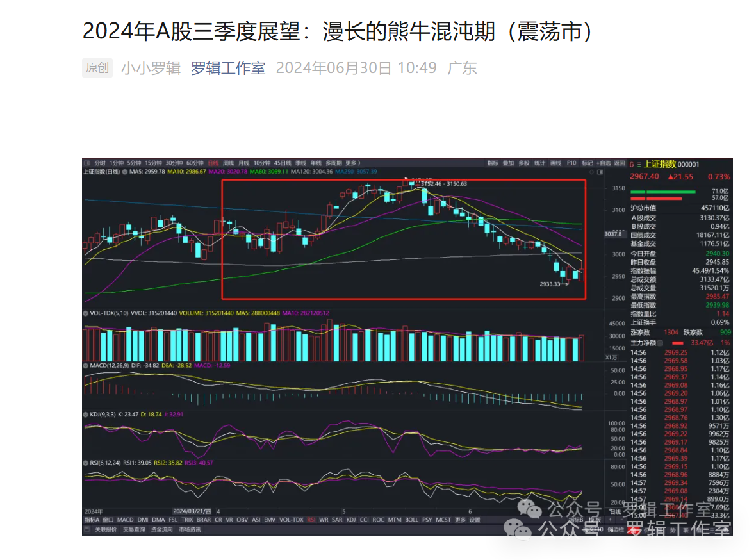The image size is (756, 560).
Task: Click the red G icon beside 上证指数
Action: (632, 165)
